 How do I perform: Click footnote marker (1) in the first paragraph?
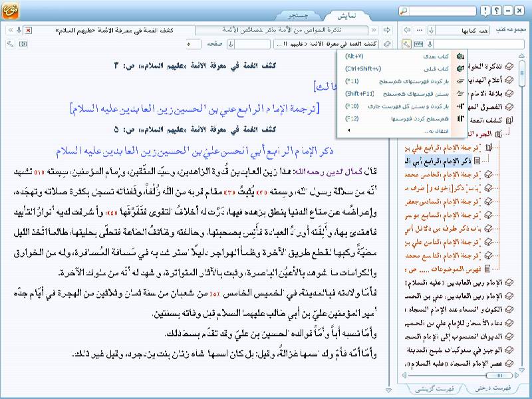click(x=39, y=172)
